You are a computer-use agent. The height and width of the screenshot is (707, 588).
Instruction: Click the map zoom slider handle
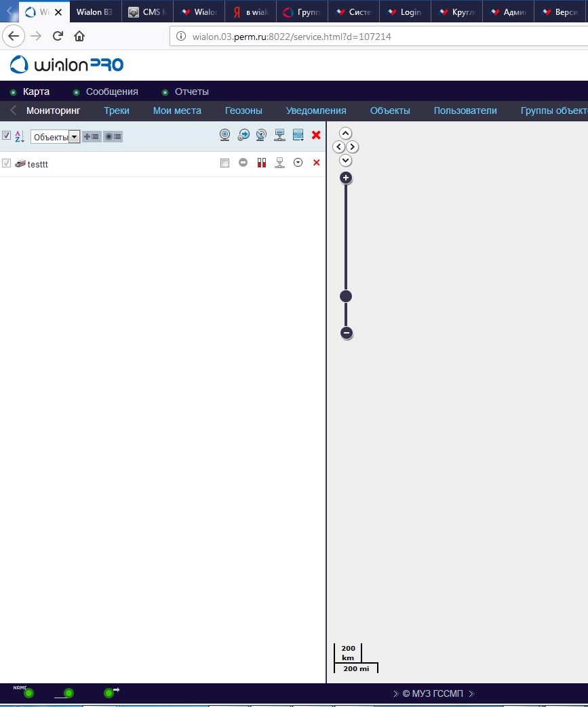[x=346, y=296]
